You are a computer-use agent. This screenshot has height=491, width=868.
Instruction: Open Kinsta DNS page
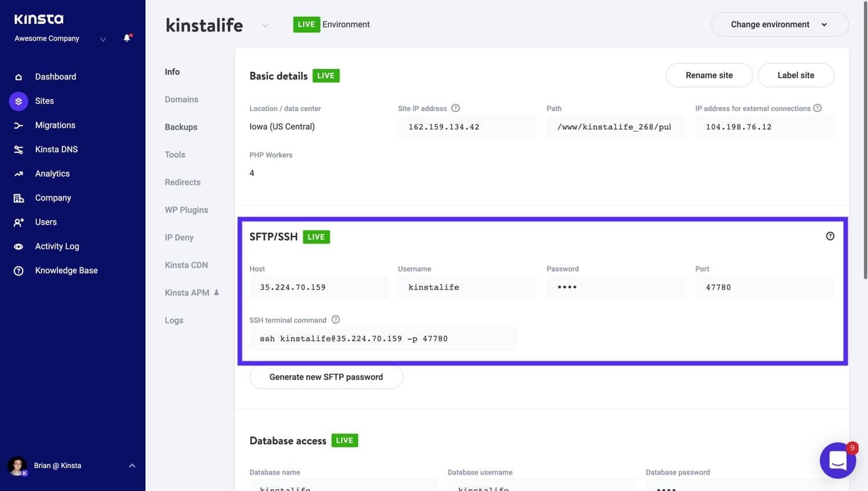pyautogui.click(x=56, y=150)
